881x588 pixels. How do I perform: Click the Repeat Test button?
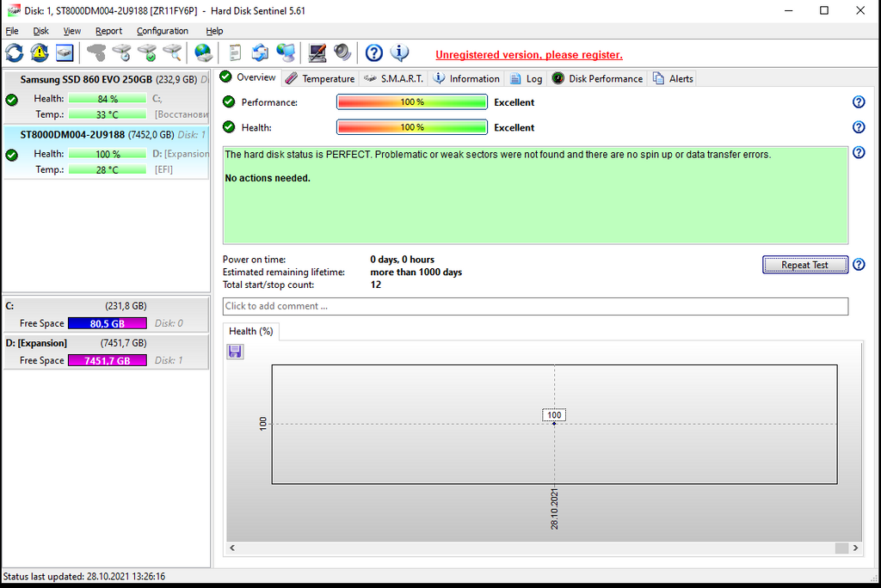tap(804, 265)
